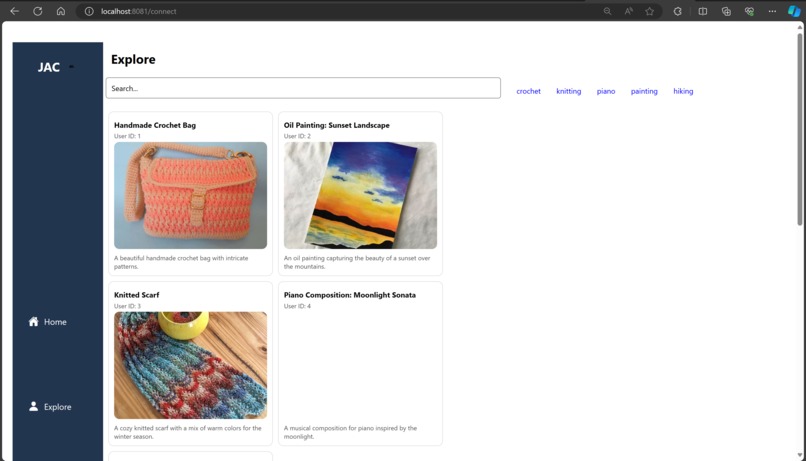806x461 pixels.
Task: Click the Explore person icon in sidebar
Action: pyautogui.click(x=33, y=406)
